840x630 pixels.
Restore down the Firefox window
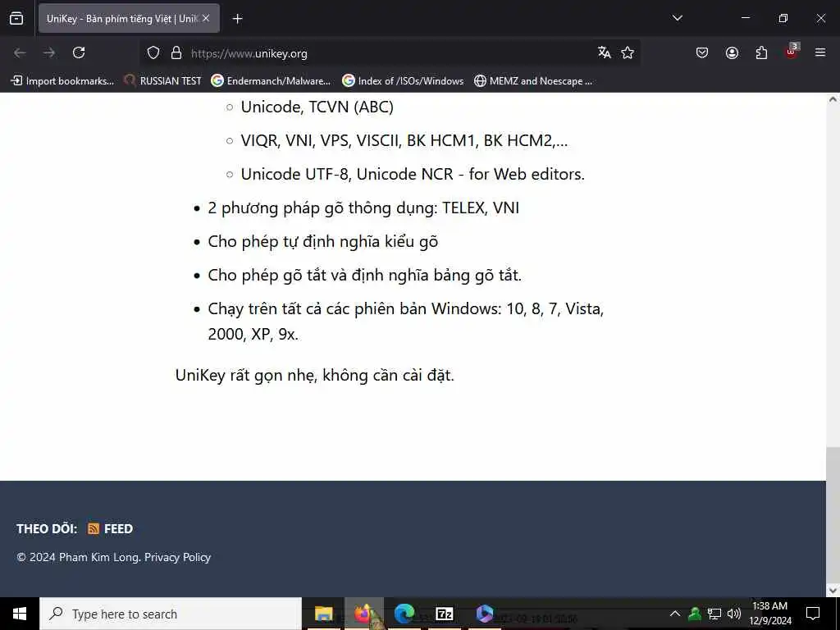tap(783, 18)
